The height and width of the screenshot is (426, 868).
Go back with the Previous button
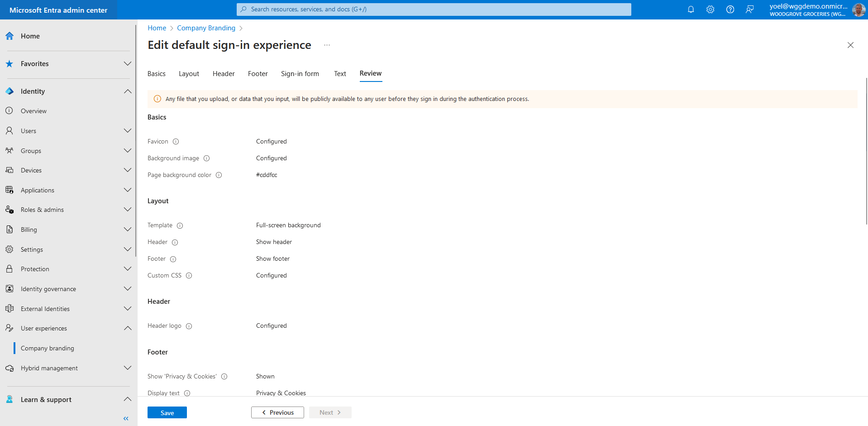pos(277,412)
